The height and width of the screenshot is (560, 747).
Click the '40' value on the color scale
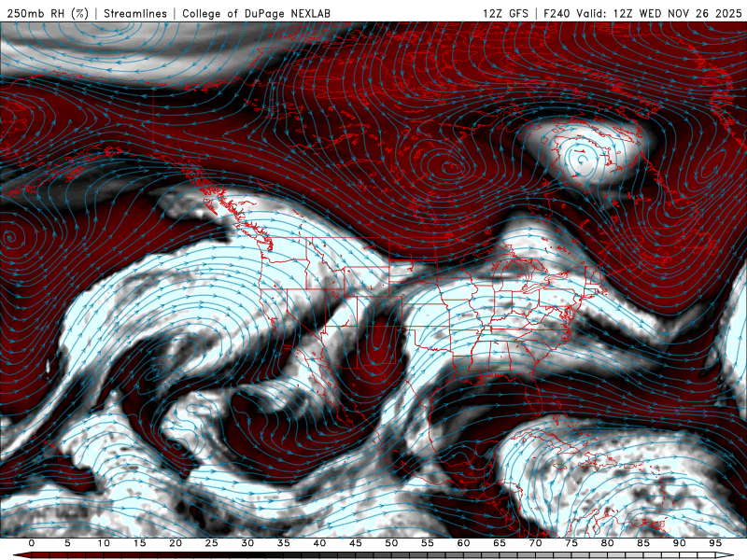click(x=319, y=543)
